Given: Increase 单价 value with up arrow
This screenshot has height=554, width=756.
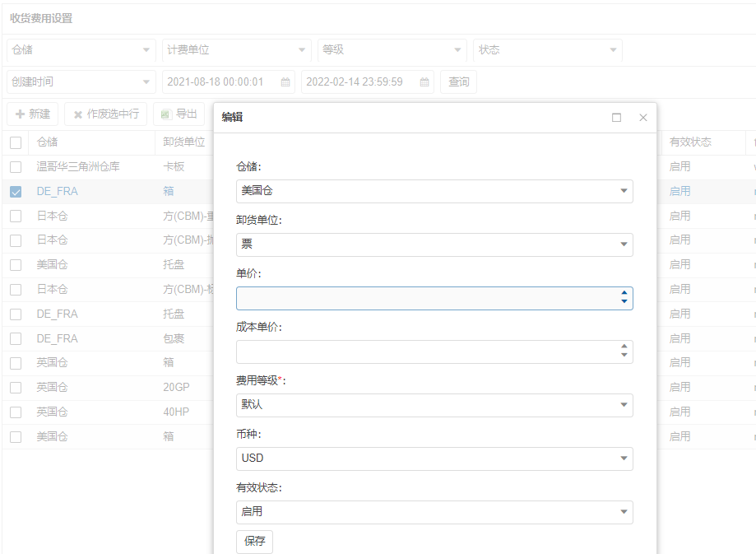Looking at the screenshot, I should click(624, 293).
